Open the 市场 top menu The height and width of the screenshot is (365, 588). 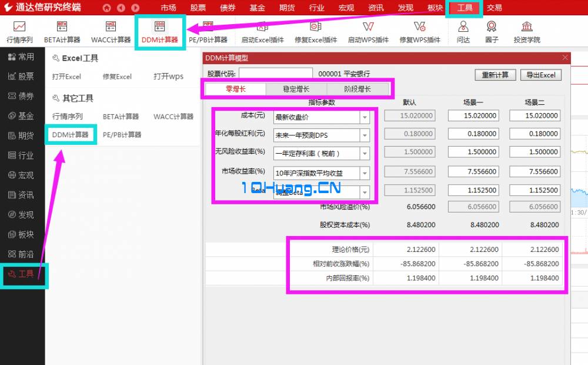(168, 8)
